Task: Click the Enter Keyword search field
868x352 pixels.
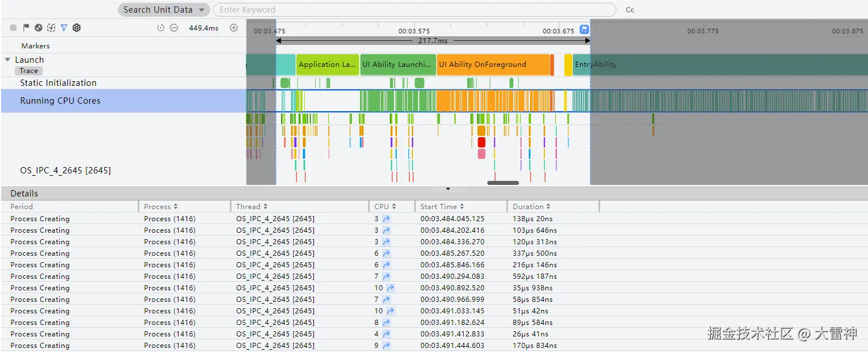Action: (x=415, y=10)
